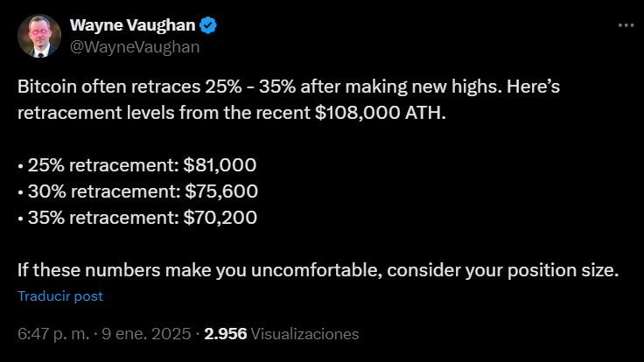Click the phrase 'retracement levels from the recent'
Viewport: 644px width, 362px height.
pos(164,113)
